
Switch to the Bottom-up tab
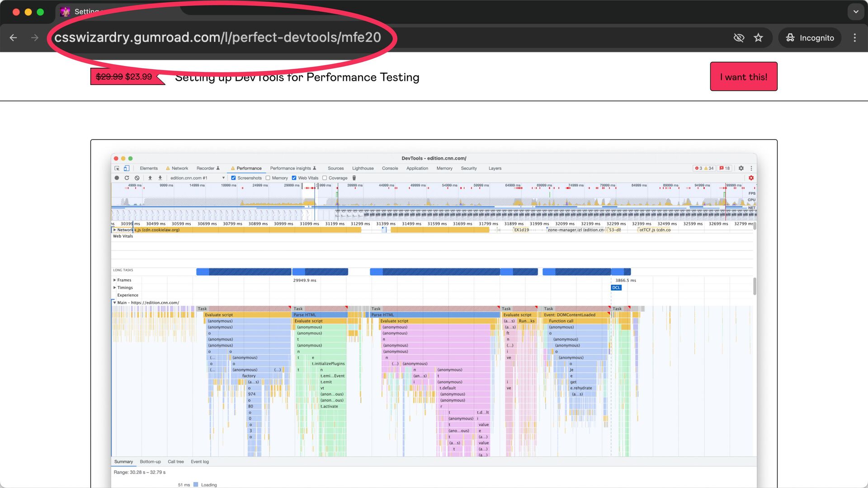pos(150,462)
